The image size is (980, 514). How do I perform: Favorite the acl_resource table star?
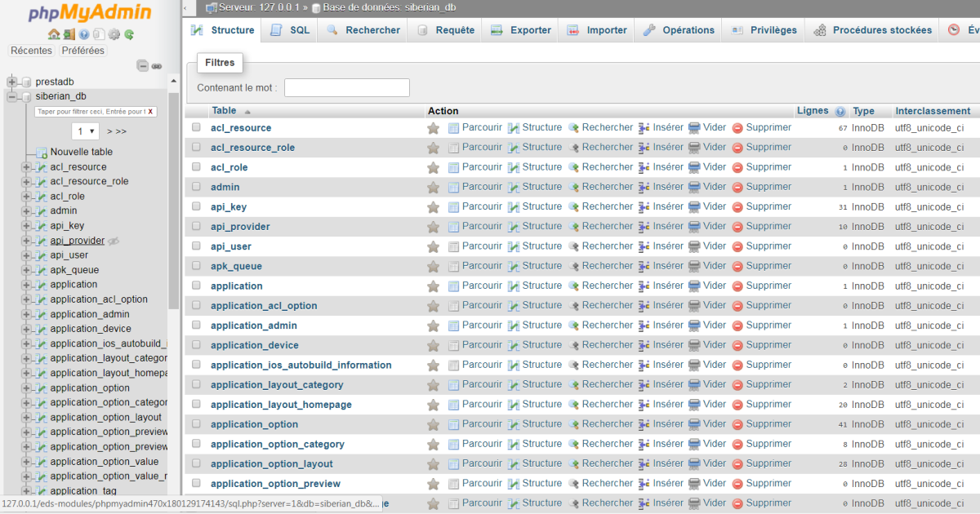pyautogui.click(x=433, y=128)
